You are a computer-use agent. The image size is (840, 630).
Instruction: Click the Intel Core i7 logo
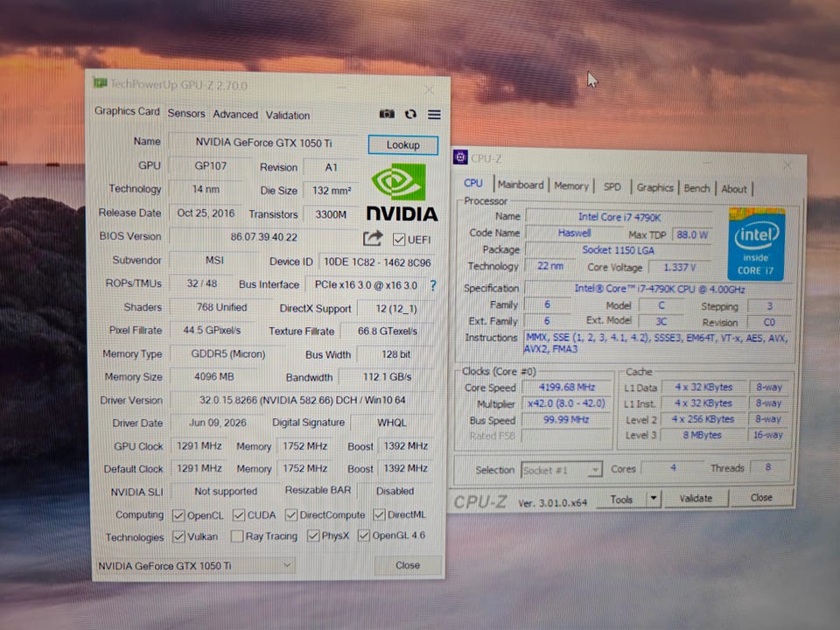756,244
